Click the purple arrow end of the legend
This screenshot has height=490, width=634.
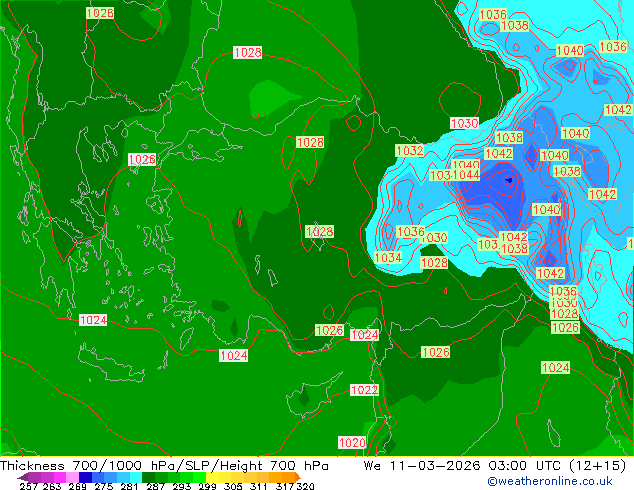pos(23,477)
